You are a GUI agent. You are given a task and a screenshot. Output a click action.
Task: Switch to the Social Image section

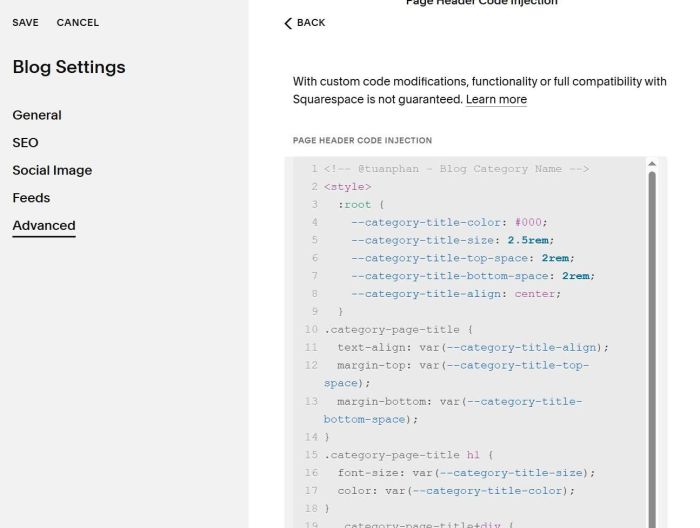click(x=52, y=170)
